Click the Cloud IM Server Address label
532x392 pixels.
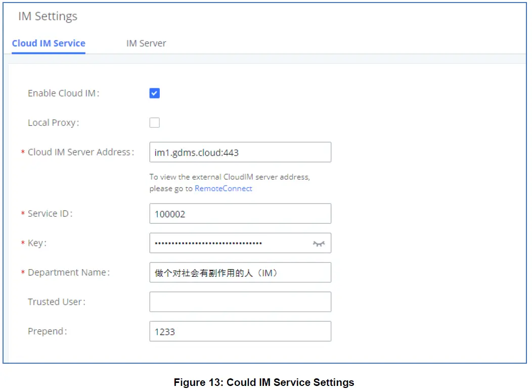coord(81,152)
